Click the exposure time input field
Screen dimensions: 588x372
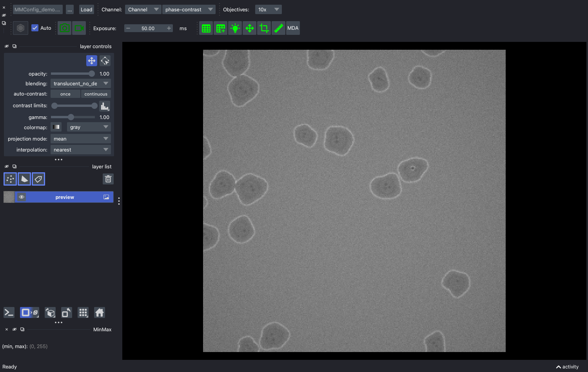pyautogui.click(x=148, y=28)
